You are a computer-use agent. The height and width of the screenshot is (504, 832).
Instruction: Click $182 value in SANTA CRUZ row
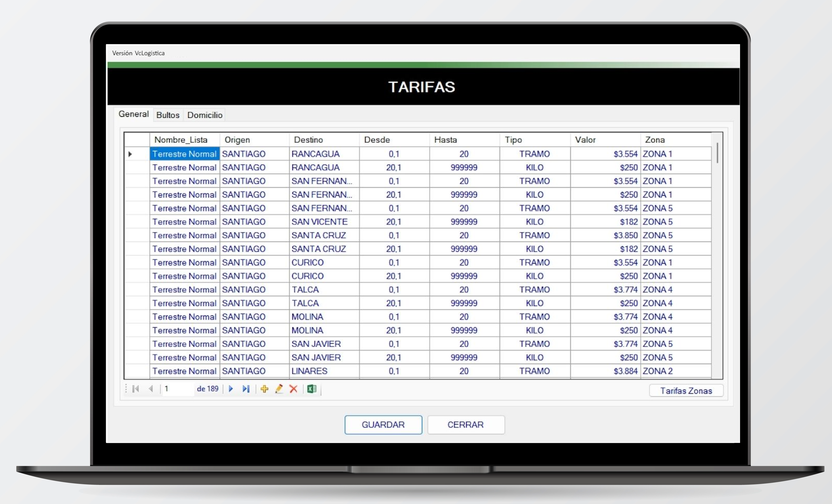[606, 249]
